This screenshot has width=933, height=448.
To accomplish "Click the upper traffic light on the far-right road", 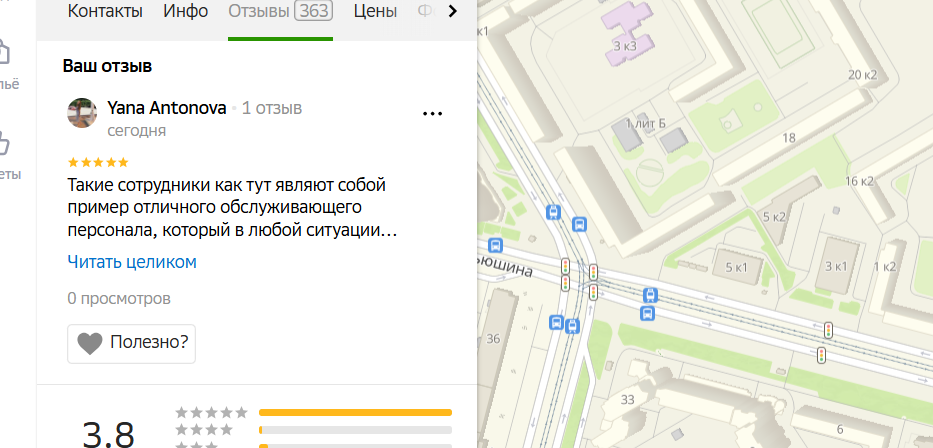I will tap(828, 330).
